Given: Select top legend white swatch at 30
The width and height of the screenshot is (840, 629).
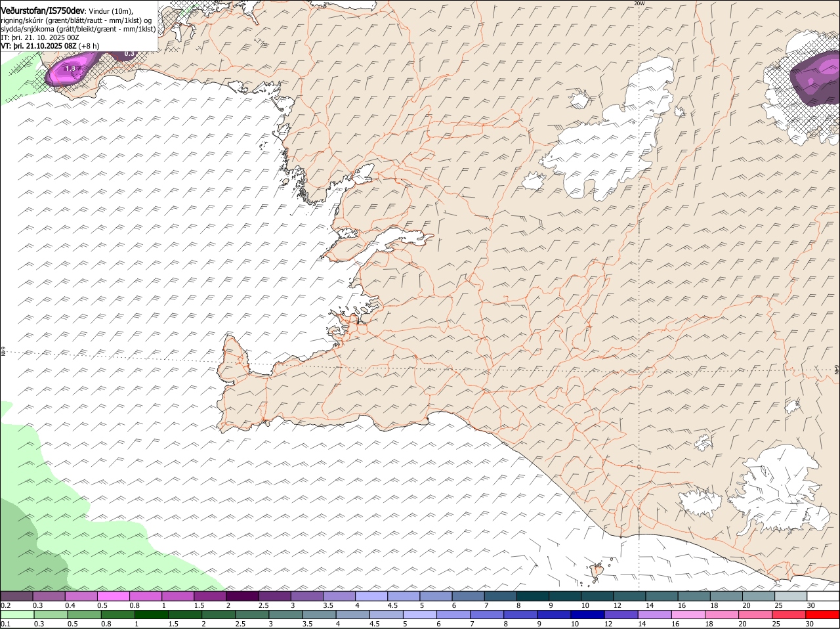Looking at the screenshot, I should (x=823, y=596).
